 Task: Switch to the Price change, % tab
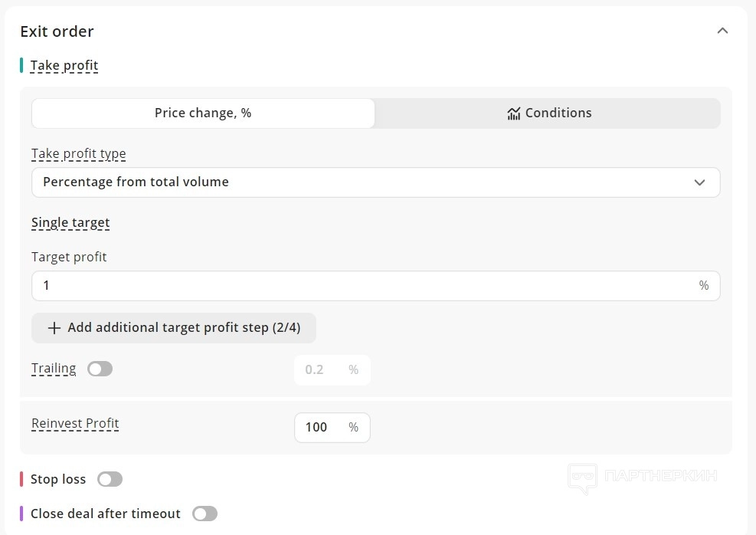[x=203, y=113]
